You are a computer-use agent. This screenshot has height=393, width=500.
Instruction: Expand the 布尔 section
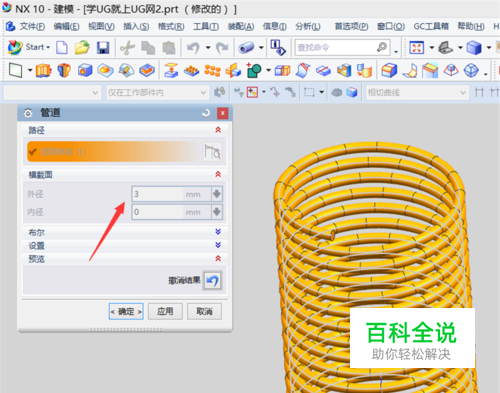tap(218, 232)
